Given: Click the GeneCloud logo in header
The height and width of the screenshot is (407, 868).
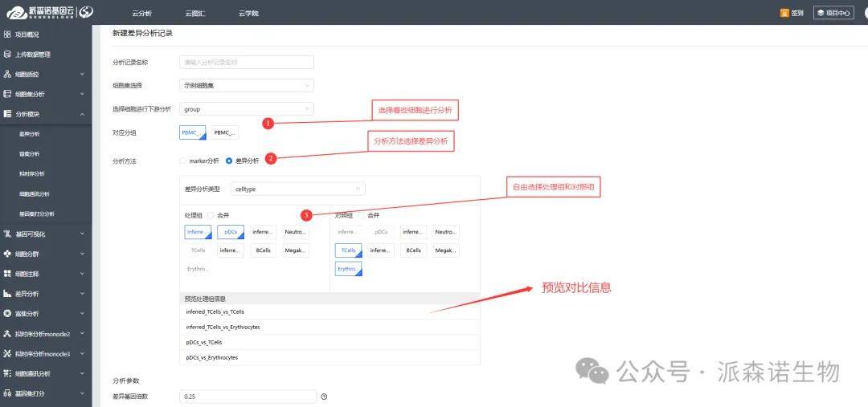Looking at the screenshot, I should pos(49,11).
